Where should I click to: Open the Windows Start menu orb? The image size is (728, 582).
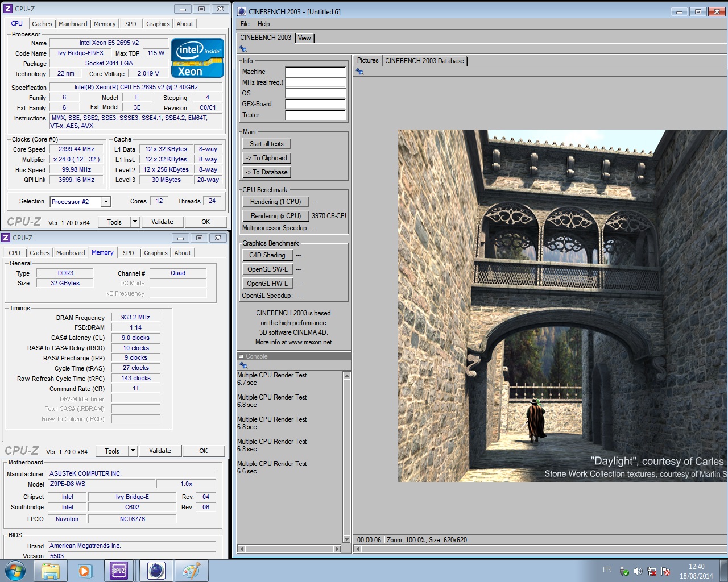tap(15, 571)
